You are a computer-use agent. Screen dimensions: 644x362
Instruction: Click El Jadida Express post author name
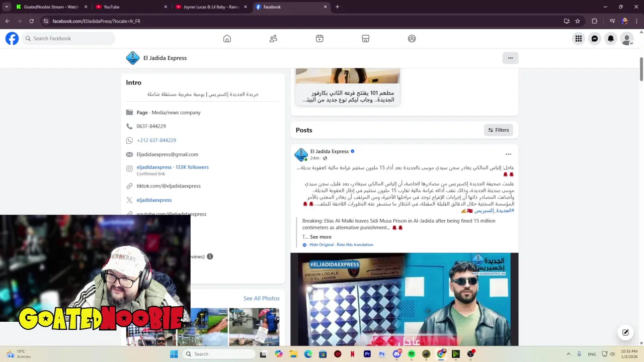[330, 151]
